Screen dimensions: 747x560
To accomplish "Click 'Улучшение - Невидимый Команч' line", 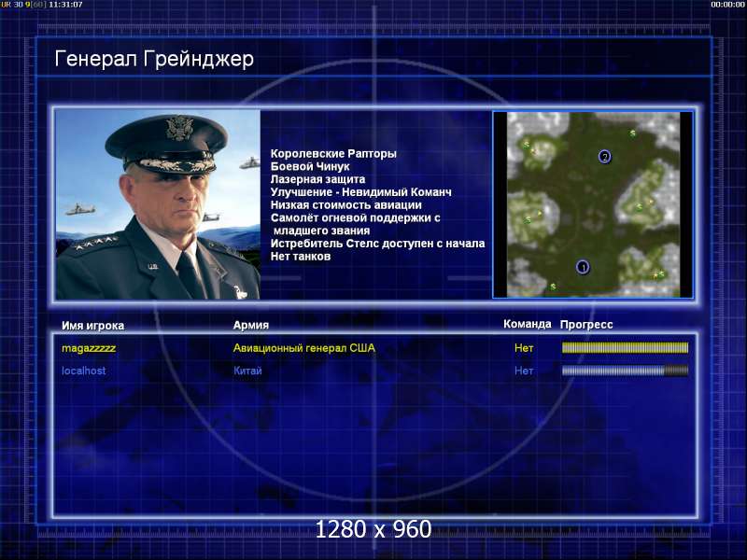I will (x=361, y=192).
